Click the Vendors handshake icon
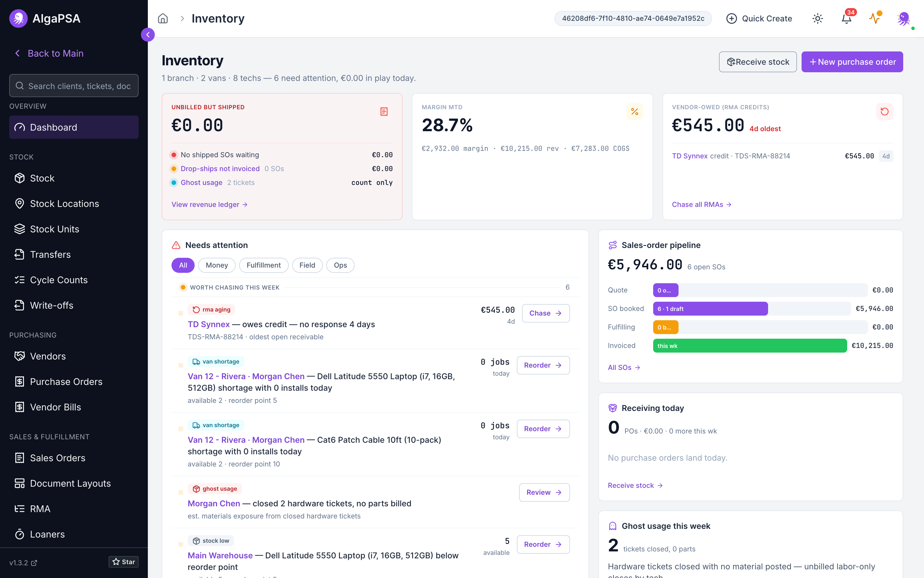This screenshot has height=578, width=924. coord(19,356)
